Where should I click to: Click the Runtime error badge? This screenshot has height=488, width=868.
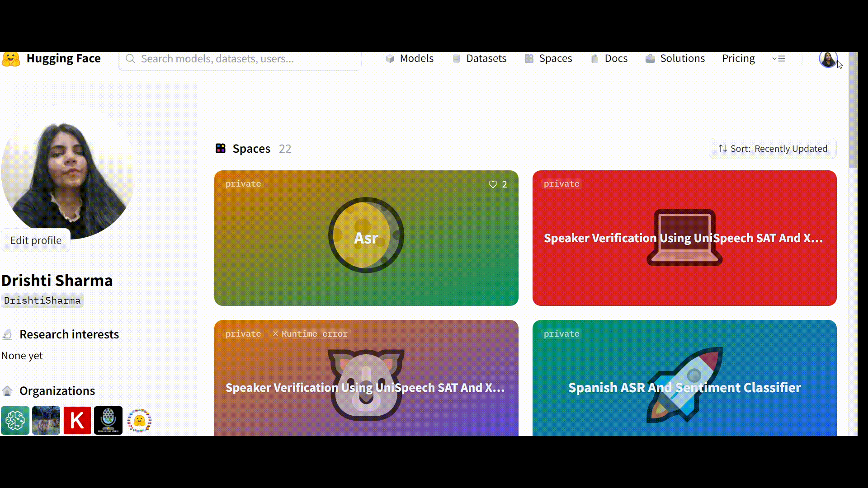[x=310, y=334]
